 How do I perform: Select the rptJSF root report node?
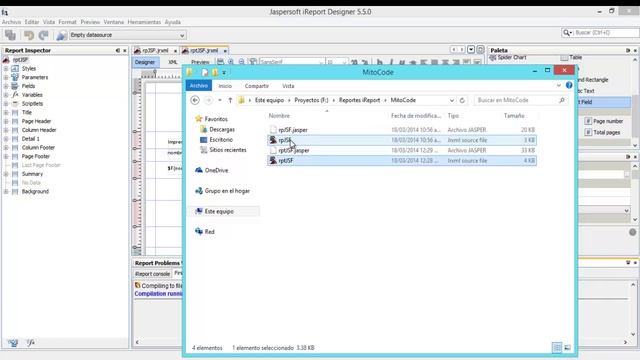20,60
